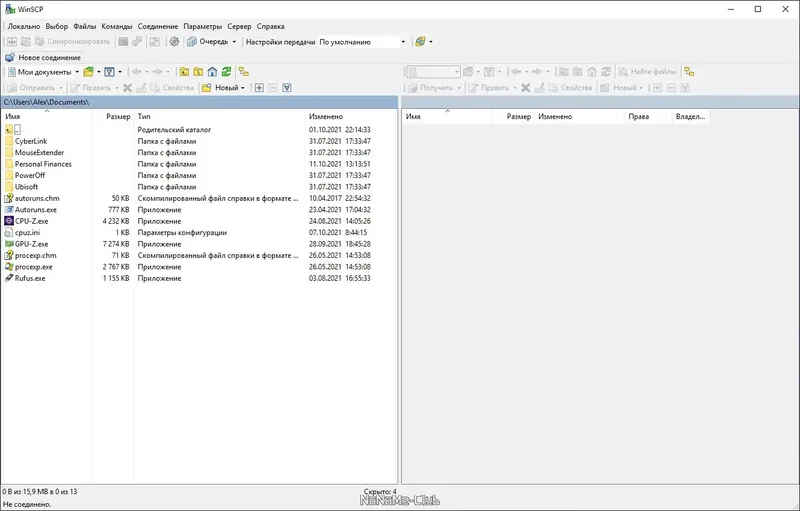Select the 'Новое соединение' session tab
The image size is (800, 511).
coord(43,58)
